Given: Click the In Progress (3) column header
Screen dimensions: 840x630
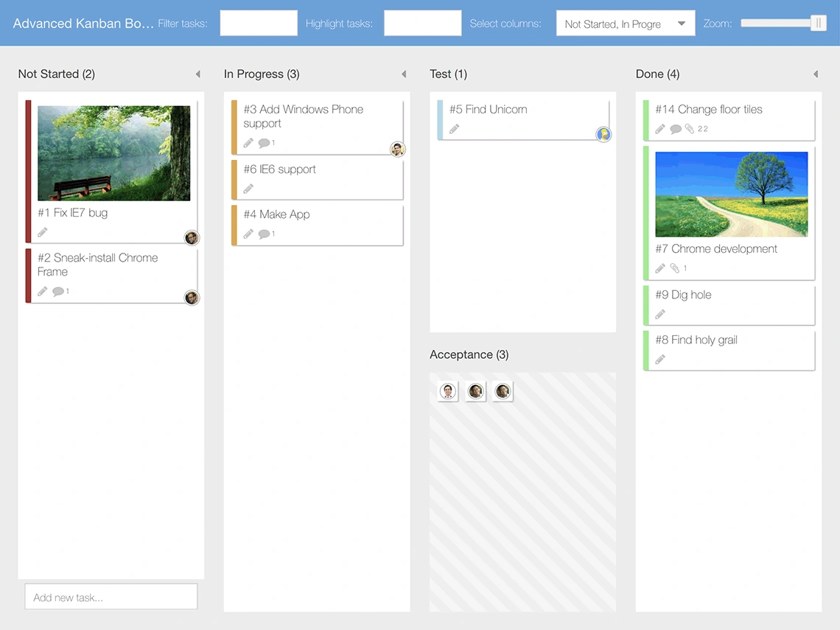Looking at the screenshot, I should click(x=262, y=74).
